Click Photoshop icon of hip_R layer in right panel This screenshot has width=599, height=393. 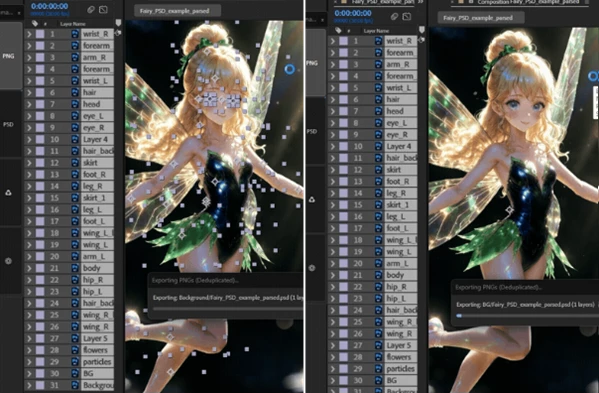[x=379, y=287]
